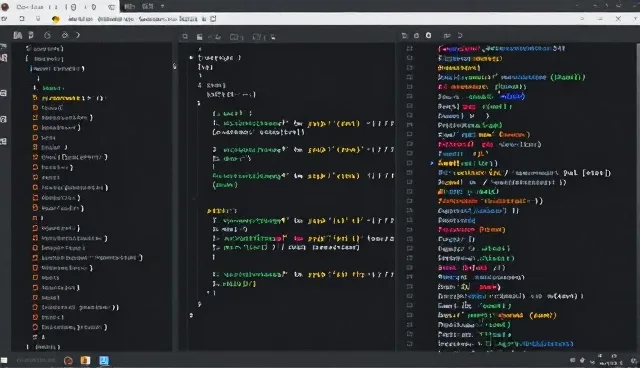Click the first icon in right panel toolbar

pyautogui.click(x=404, y=36)
